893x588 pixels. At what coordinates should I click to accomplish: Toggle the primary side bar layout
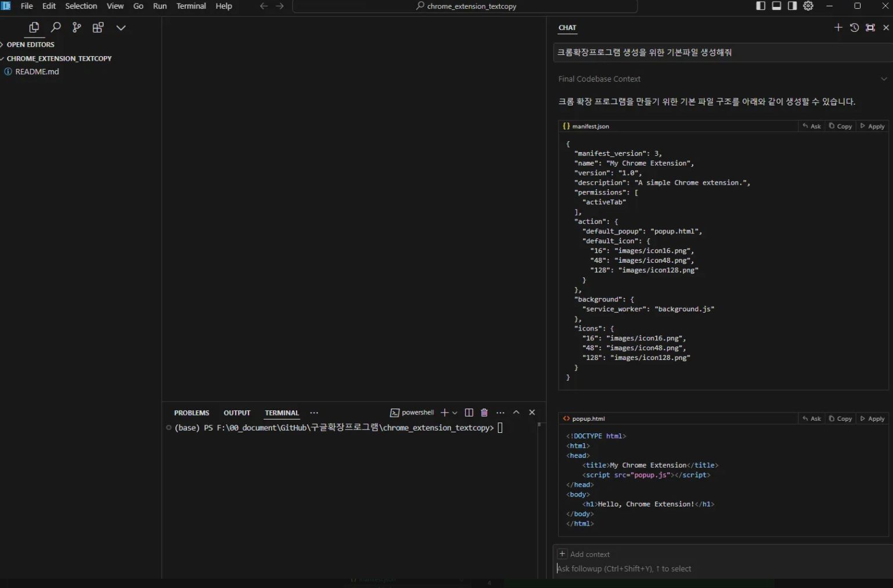point(761,6)
